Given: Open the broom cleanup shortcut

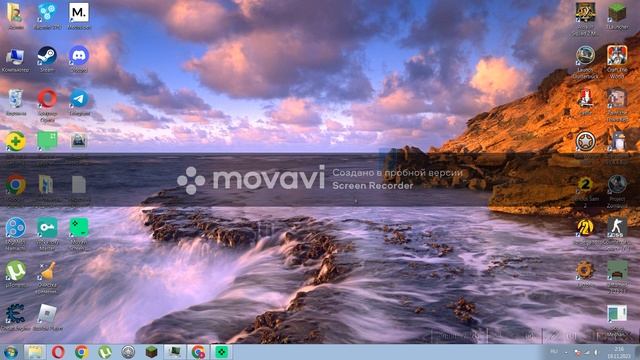Looking at the screenshot, I should point(47,271).
